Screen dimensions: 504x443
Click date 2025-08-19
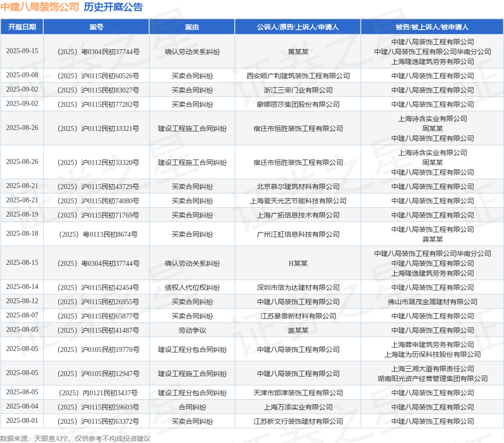(22, 215)
